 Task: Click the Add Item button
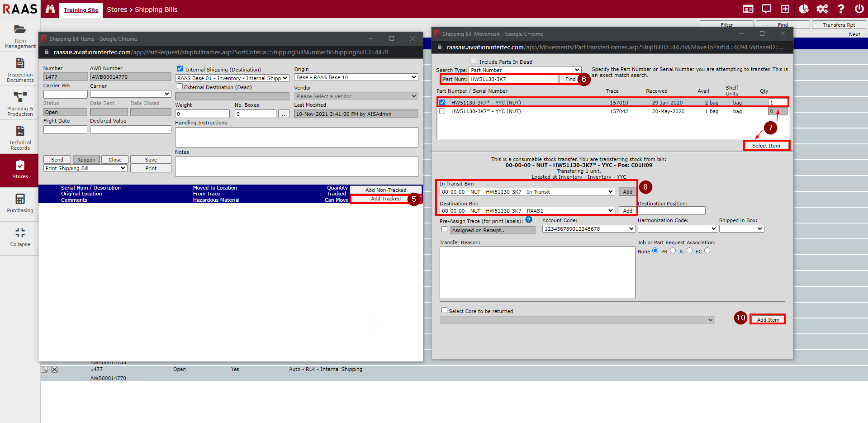tap(768, 319)
